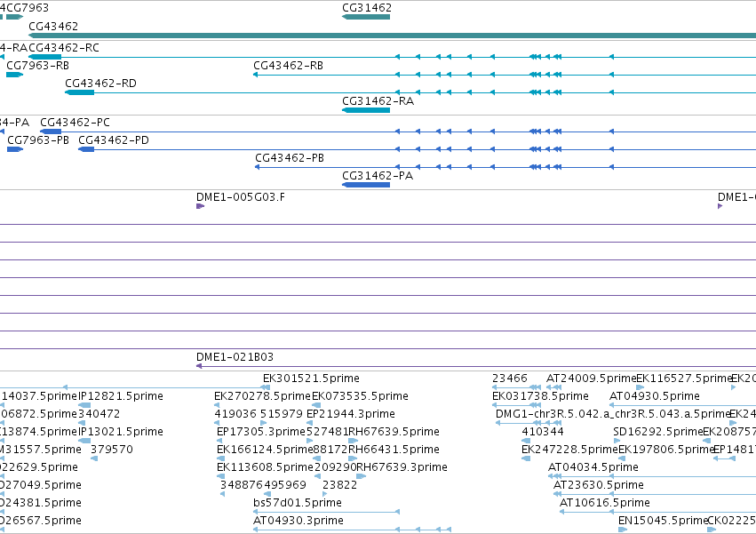Open the CG31462-PA label
The image size is (756, 534).
(x=378, y=176)
